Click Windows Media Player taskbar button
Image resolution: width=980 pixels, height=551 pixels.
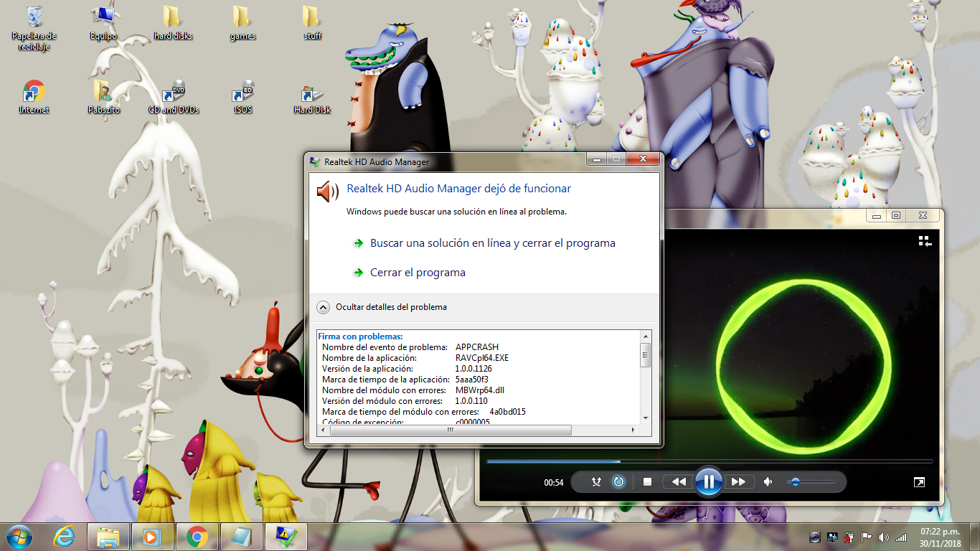tap(152, 536)
